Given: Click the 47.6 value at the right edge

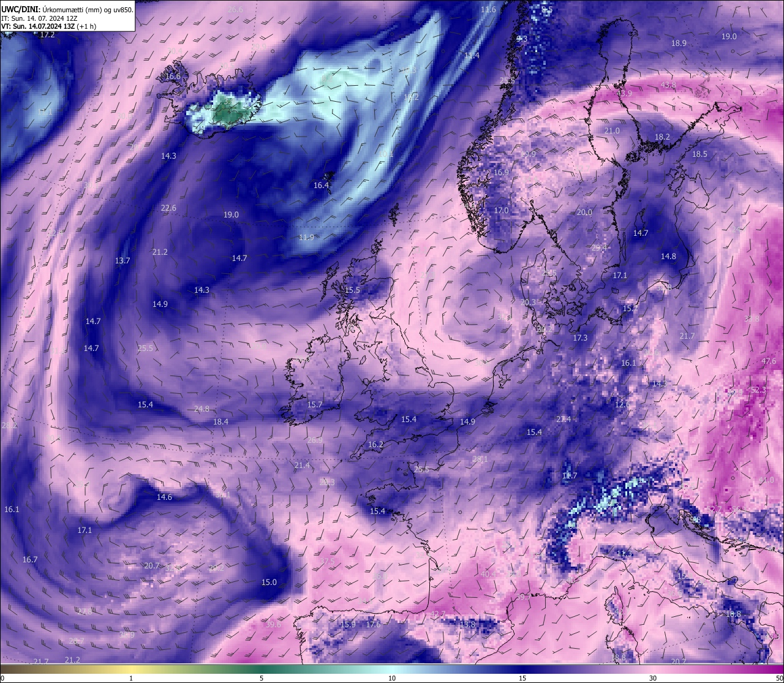Looking at the screenshot, I should pos(769,362).
